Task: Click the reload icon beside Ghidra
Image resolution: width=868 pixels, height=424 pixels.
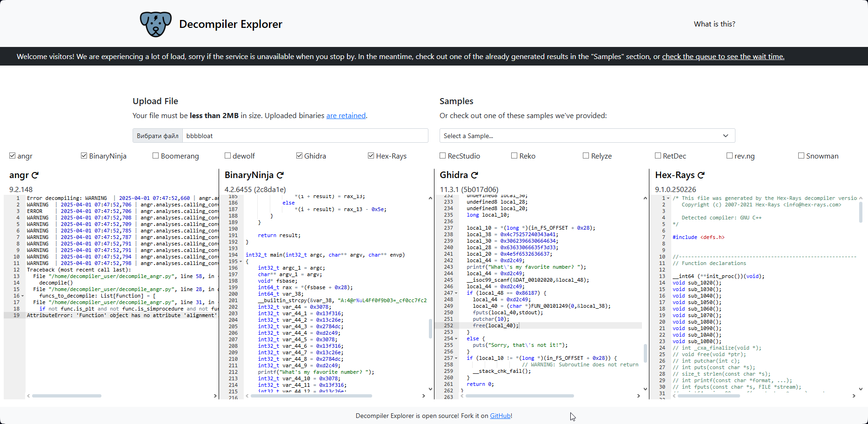Action: click(474, 175)
